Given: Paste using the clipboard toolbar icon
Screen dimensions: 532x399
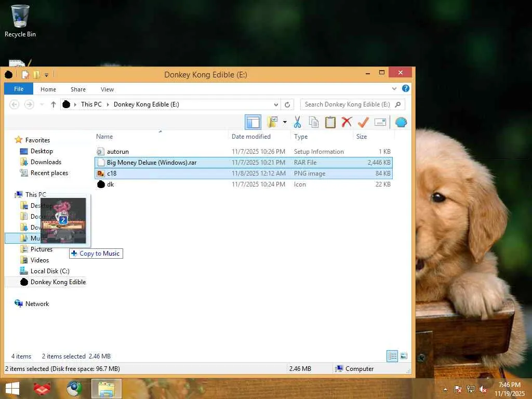Looking at the screenshot, I should 330,122.
